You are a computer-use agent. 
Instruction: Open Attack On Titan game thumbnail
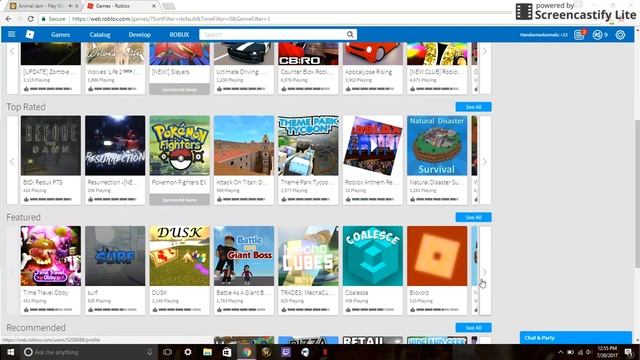click(244, 146)
